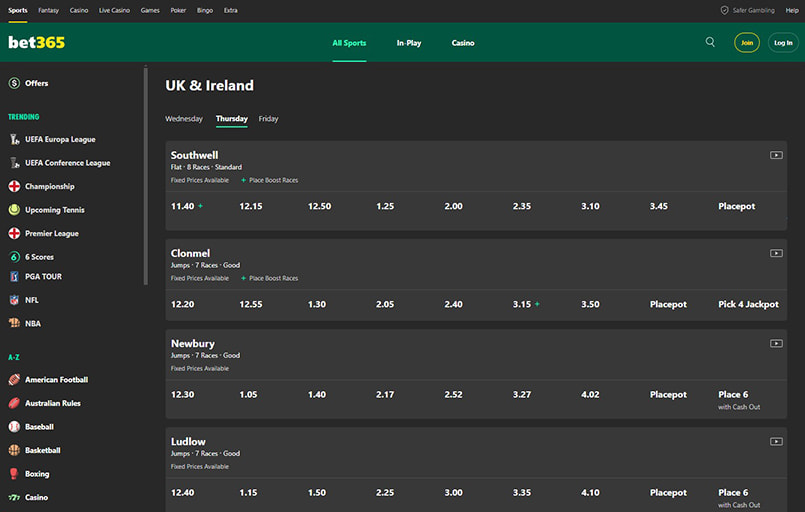Click the Join button

point(747,43)
